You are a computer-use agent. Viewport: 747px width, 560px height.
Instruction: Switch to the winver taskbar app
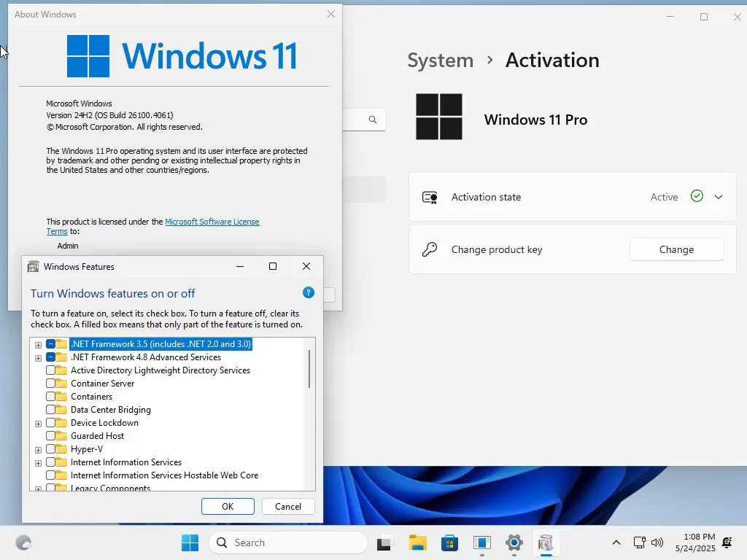pos(482,542)
